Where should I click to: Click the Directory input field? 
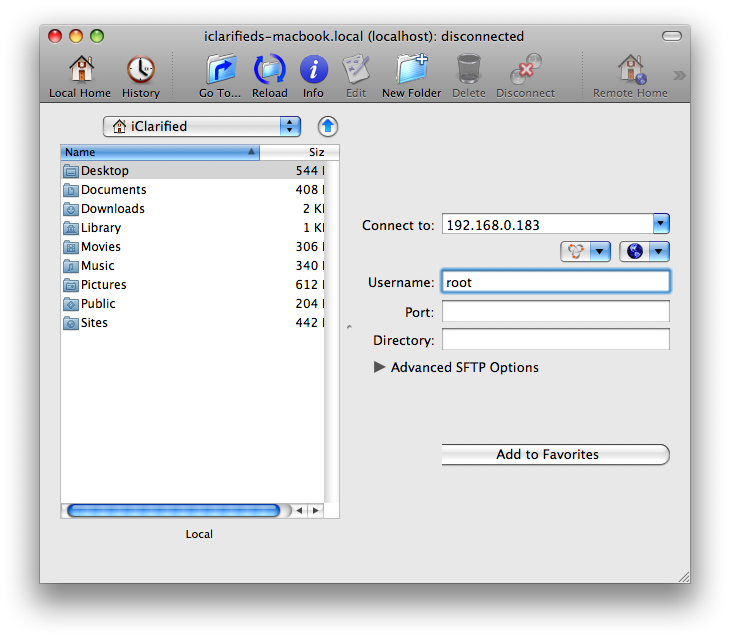click(x=555, y=340)
